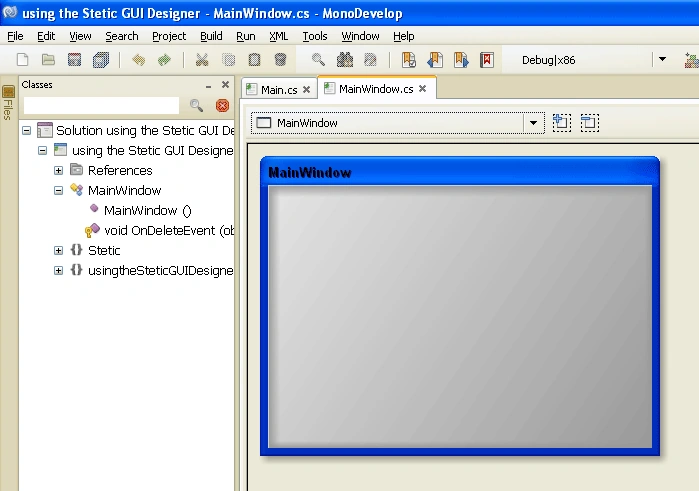Close the MainWindow.cs tab
Screen dimensions: 699x491
pos(423,89)
